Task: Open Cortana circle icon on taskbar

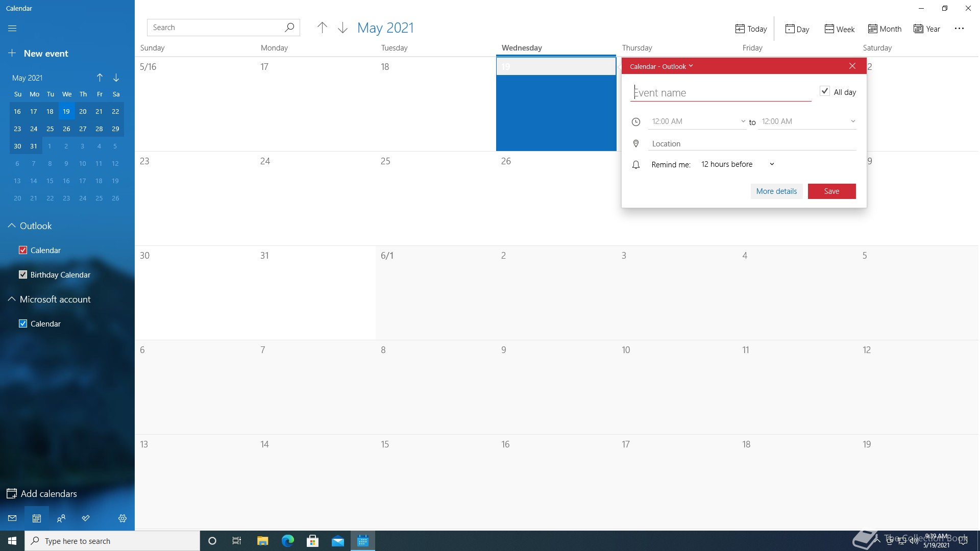Action: click(212, 541)
